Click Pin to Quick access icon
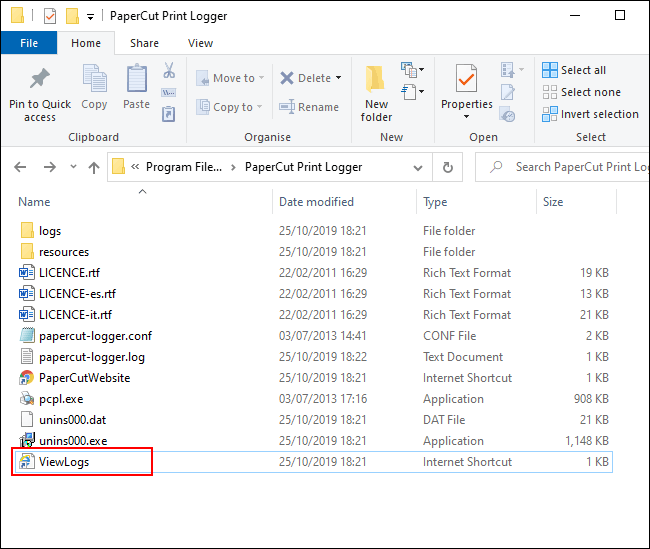The width and height of the screenshot is (650, 549). (x=40, y=78)
